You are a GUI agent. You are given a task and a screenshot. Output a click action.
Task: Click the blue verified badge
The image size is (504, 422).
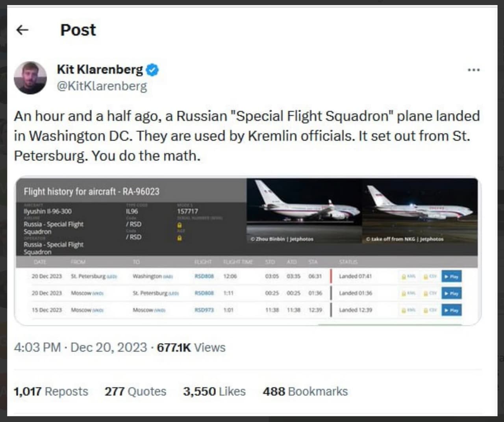click(152, 70)
